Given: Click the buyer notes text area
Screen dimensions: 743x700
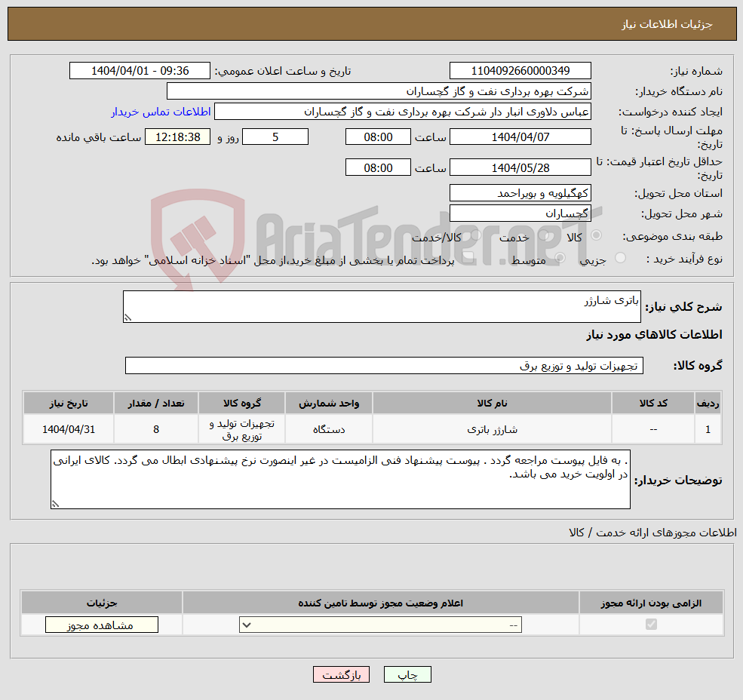Looking at the screenshot, I should [340, 480].
